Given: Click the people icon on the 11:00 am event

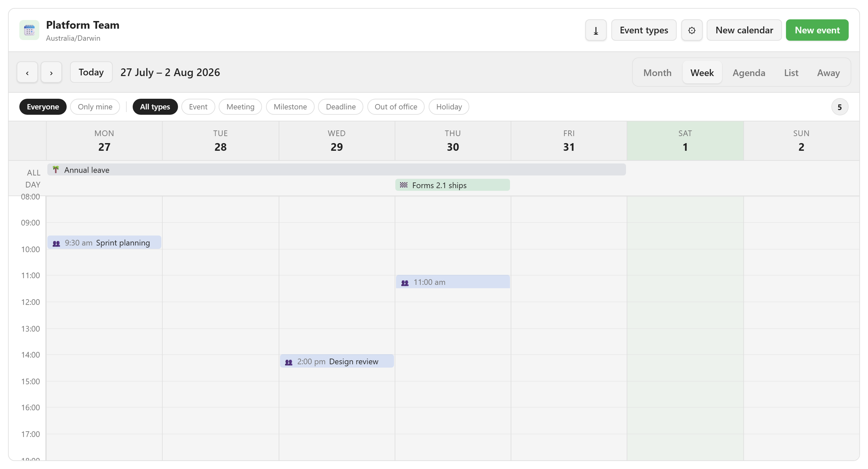Looking at the screenshot, I should pyautogui.click(x=405, y=283).
